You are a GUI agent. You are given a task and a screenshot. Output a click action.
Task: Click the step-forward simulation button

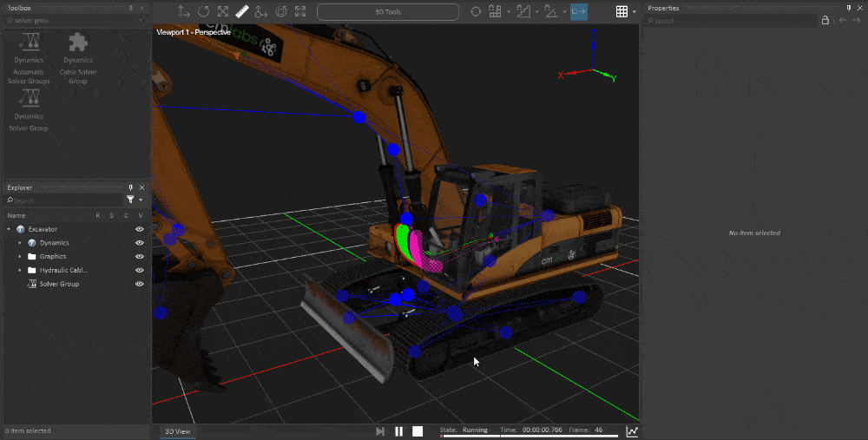click(380, 431)
